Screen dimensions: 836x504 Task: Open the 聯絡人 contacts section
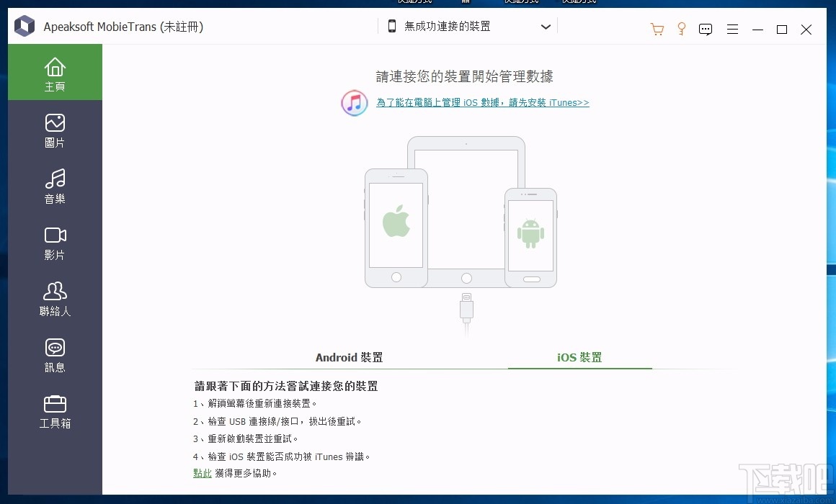pos(55,300)
